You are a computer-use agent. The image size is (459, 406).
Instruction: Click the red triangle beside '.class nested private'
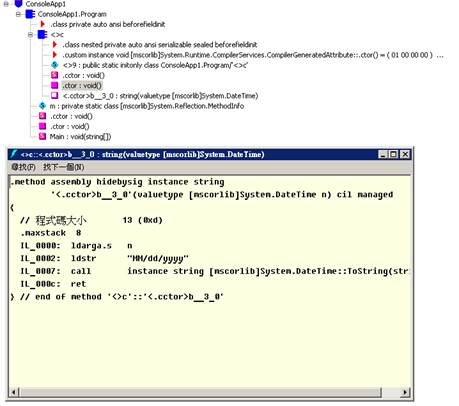click(55, 44)
